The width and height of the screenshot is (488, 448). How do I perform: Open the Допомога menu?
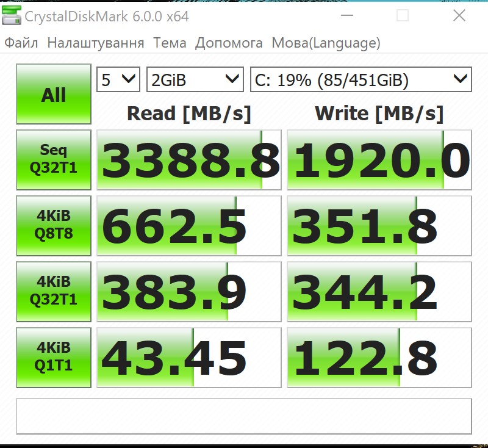point(229,43)
